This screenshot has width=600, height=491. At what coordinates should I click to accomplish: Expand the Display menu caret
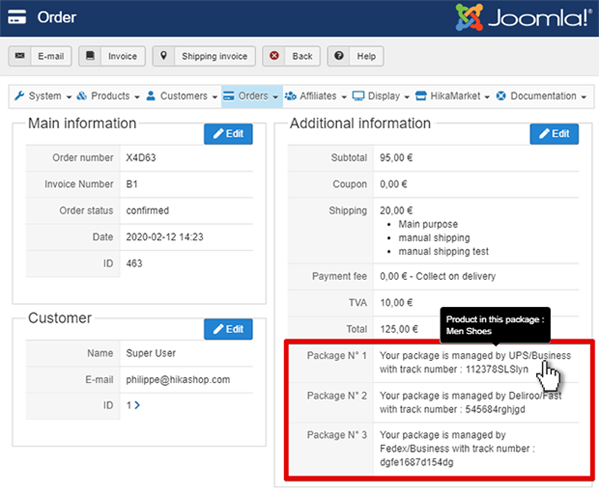(x=407, y=97)
